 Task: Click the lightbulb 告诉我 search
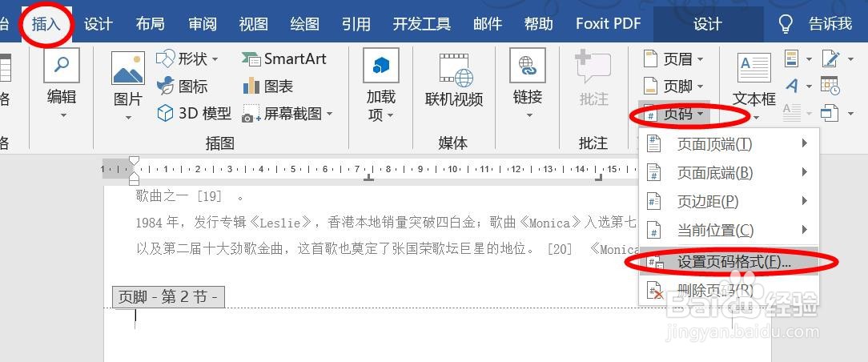coord(815,23)
